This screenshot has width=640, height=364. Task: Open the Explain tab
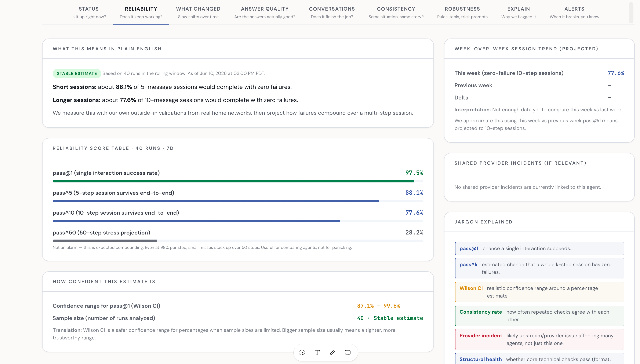pyautogui.click(x=519, y=12)
